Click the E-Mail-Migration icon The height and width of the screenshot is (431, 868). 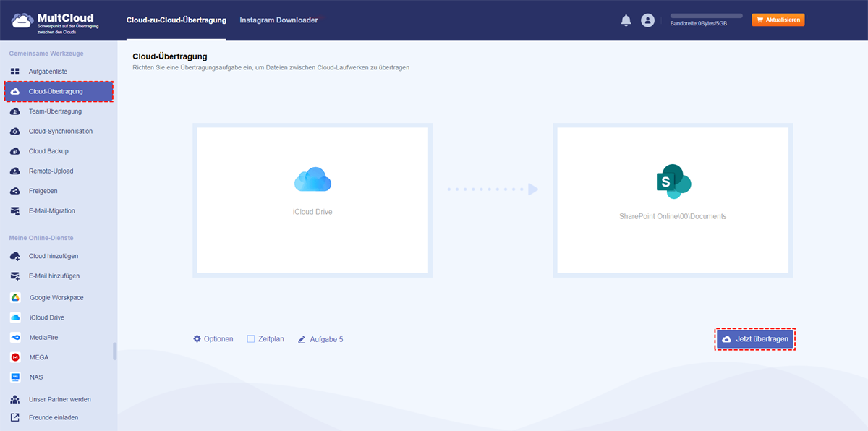pos(15,211)
